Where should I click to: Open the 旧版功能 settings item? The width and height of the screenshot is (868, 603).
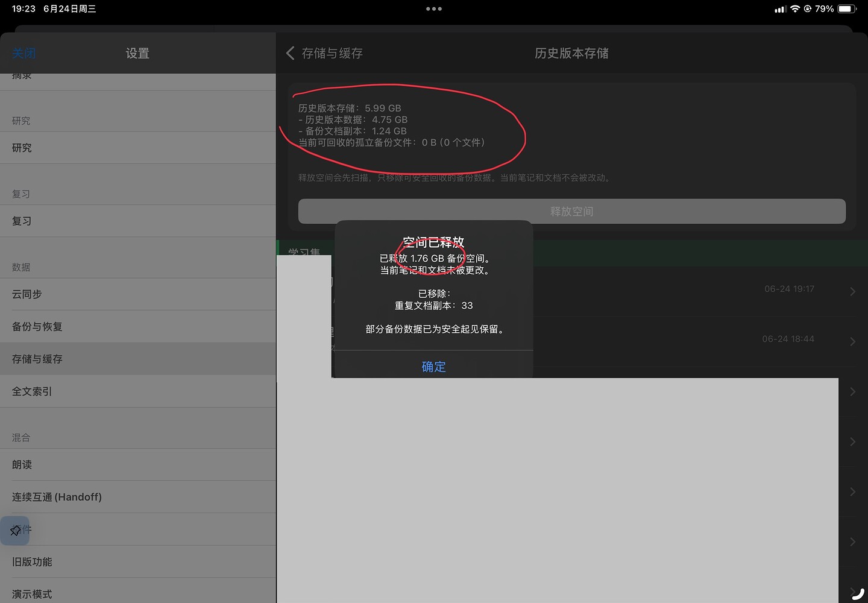tap(138, 562)
